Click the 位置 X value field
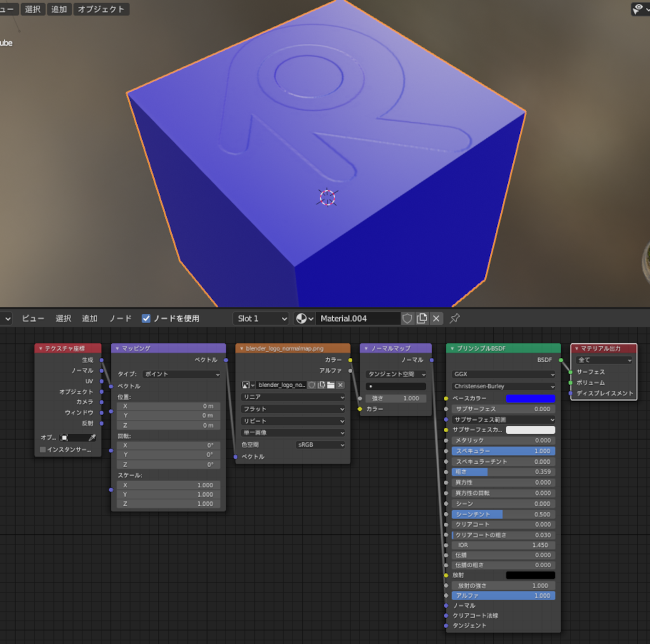Screen dimensions: 650x644 pyautogui.click(x=168, y=406)
